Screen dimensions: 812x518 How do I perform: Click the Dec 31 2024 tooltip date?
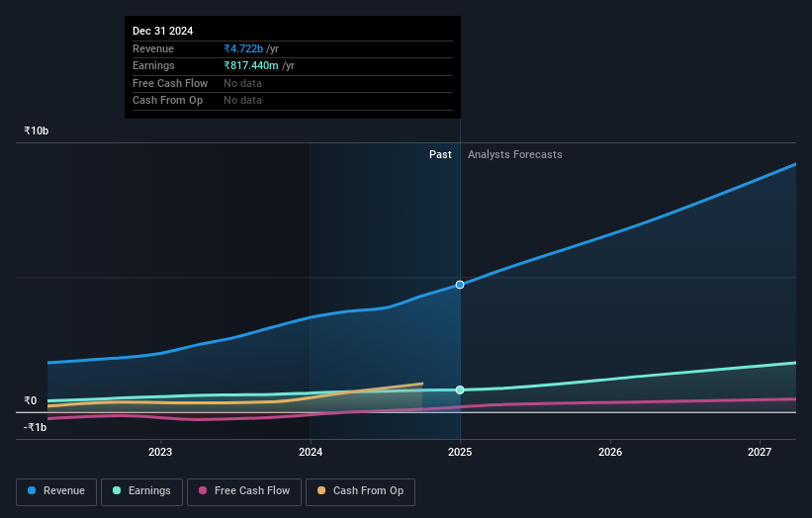pyautogui.click(x=162, y=31)
